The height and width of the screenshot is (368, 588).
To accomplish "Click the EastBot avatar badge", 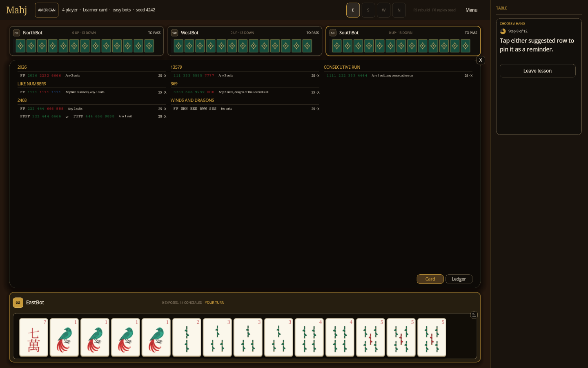I will 18,303.
